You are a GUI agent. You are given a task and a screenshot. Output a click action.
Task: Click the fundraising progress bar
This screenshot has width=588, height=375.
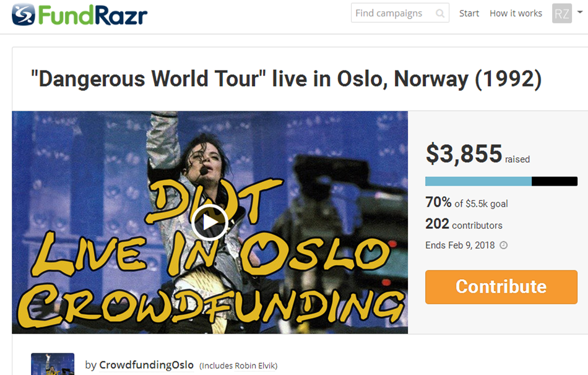pos(501,181)
